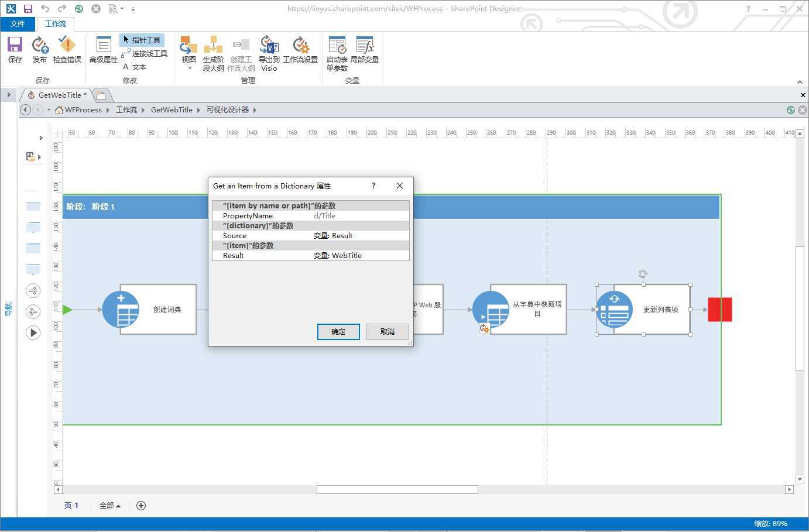Open the 文件 file menu
The image size is (809, 532).
point(18,24)
